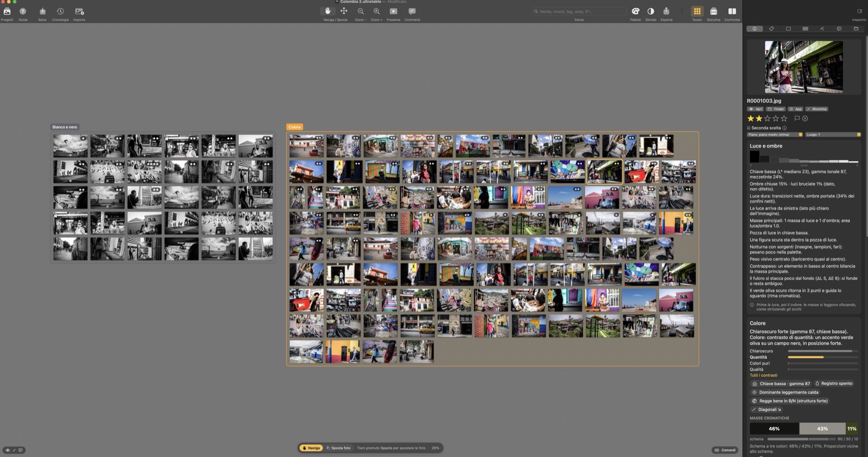Viewport: 868px width, 457px height.
Task: Switch to Confronta view
Action: point(732,11)
